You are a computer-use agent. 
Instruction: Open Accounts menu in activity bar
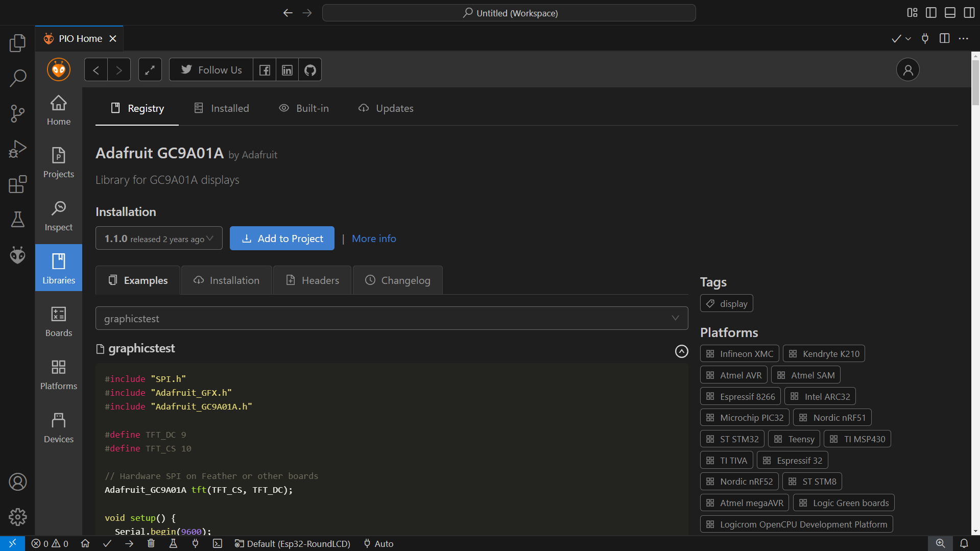[17, 482]
